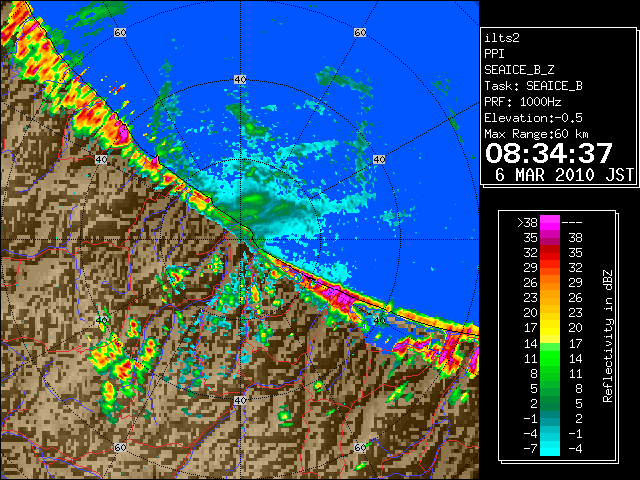Click the radar center crosshair intersection
Viewport: 640px width, 480px height.
(x=240, y=240)
